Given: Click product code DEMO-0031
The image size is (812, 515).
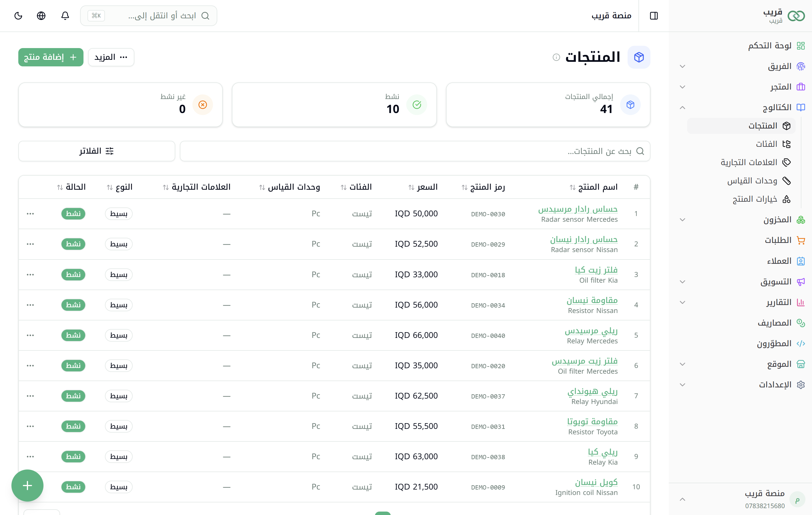Looking at the screenshot, I should click(488, 427).
